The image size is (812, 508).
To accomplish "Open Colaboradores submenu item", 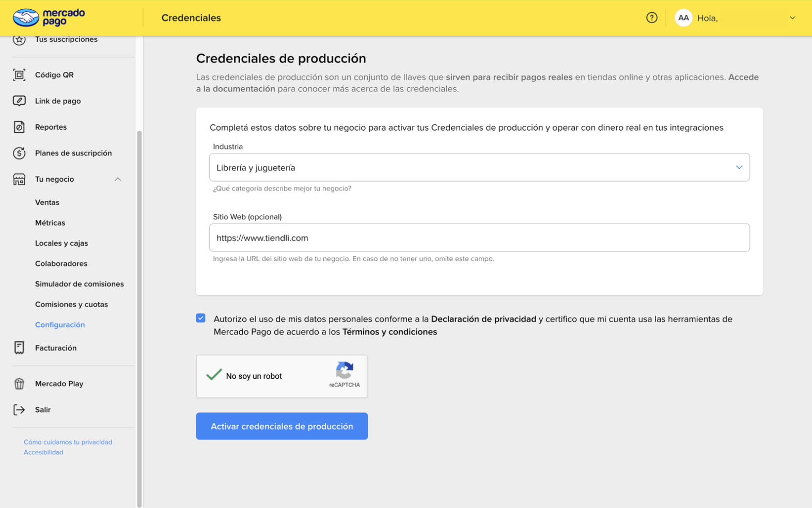I will (x=61, y=264).
